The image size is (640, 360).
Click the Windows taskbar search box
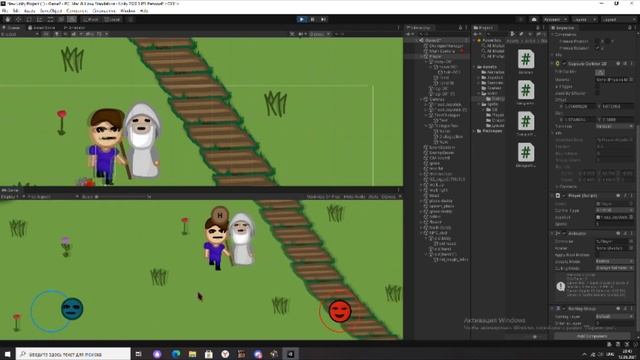[73, 354]
